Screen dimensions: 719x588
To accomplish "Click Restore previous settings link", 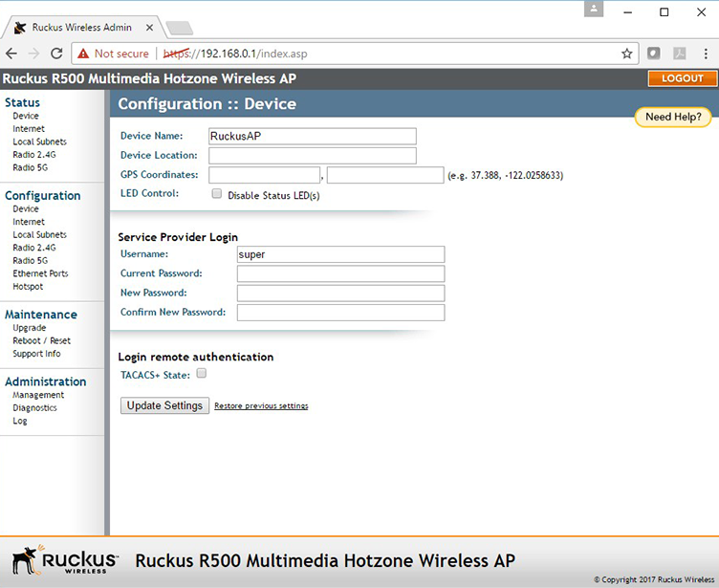I will (x=261, y=406).
